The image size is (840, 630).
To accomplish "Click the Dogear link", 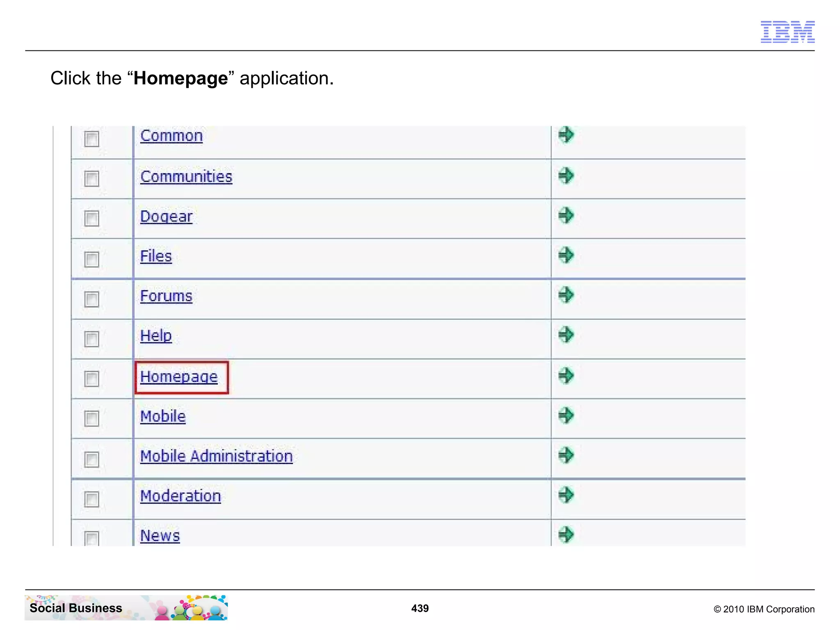I will [x=166, y=217].
